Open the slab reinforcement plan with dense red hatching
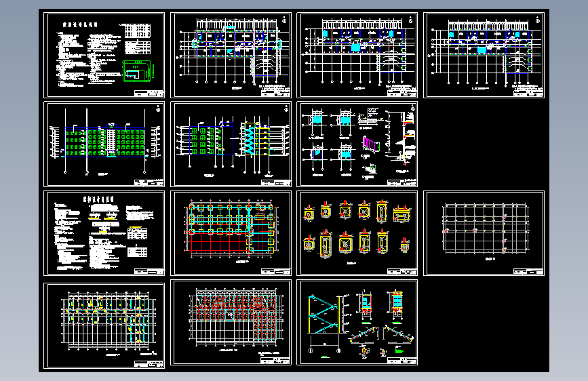Image resolution: width=588 pixels, height=381 pixels. [231, 322]
